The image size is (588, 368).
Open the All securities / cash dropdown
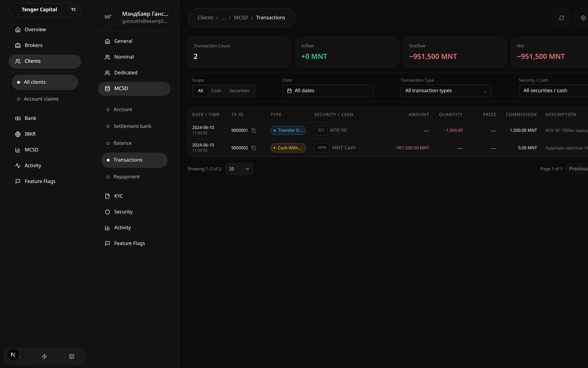554,91
